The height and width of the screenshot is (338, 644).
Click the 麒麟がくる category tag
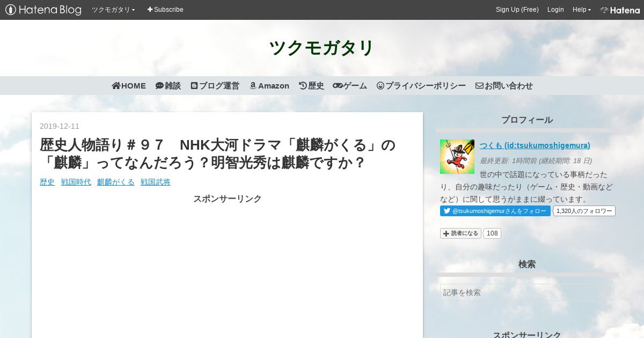point(116,182)
